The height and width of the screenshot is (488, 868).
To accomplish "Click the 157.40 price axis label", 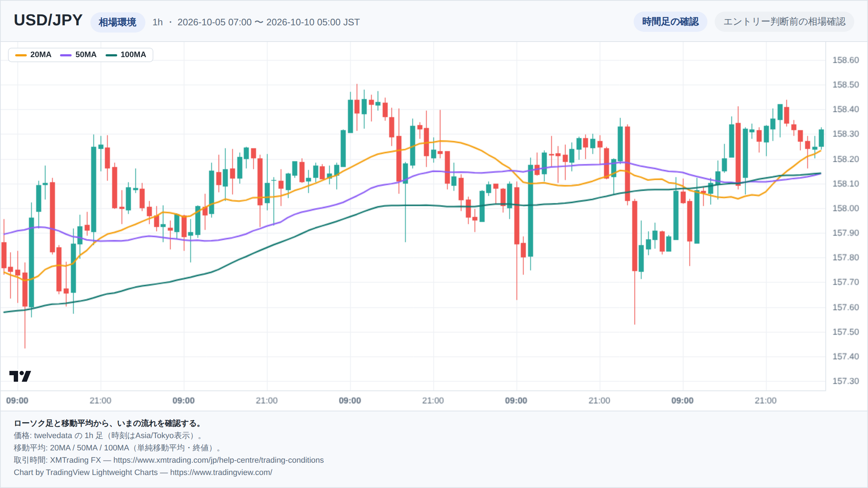I will pos(845,356).
